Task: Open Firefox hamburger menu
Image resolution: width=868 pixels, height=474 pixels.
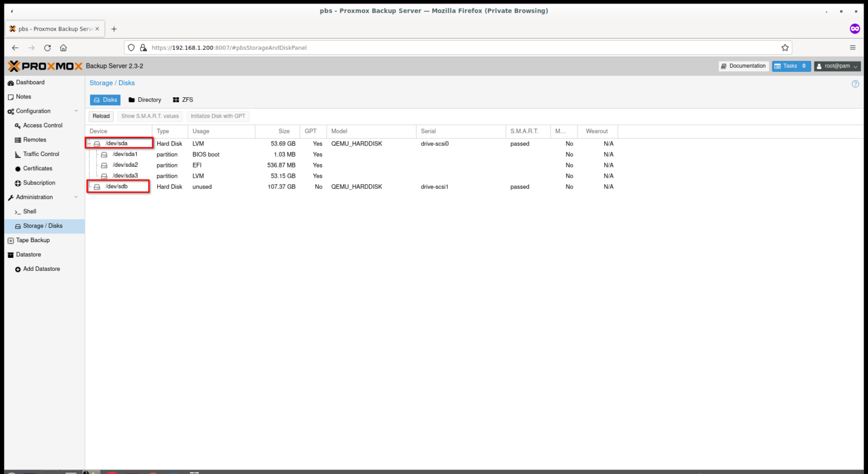Action: pyautogui.click(x=853, y=48)
